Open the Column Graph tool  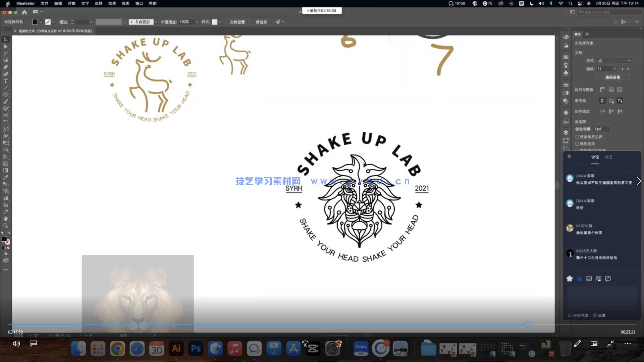6,198
